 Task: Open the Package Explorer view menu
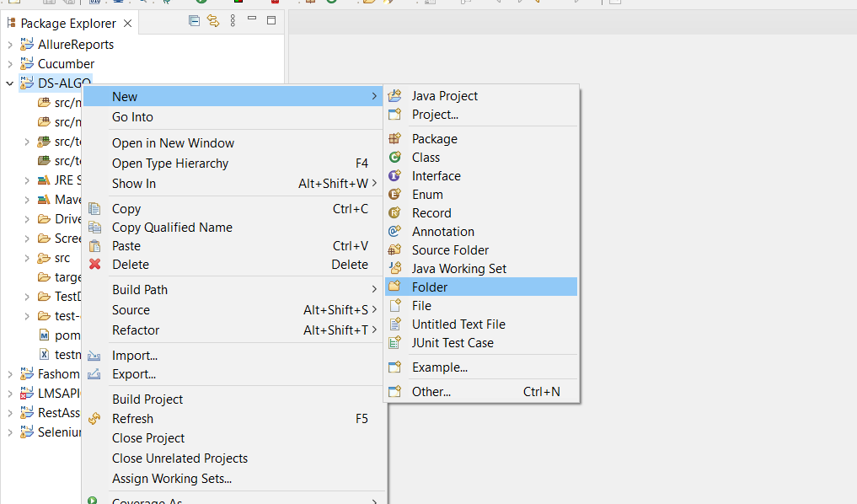click(233, 20)
